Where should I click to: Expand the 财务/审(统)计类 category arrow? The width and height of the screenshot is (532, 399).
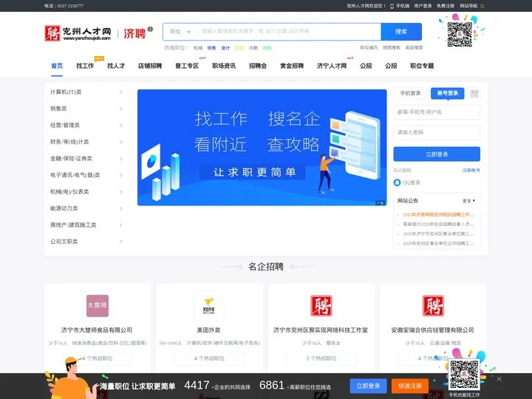coord(120,142)
